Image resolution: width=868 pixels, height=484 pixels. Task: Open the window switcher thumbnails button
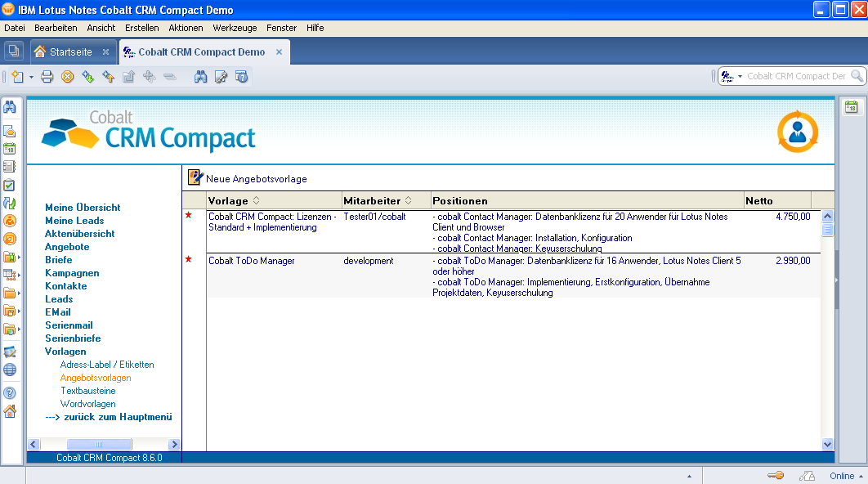tap(13, 52)
